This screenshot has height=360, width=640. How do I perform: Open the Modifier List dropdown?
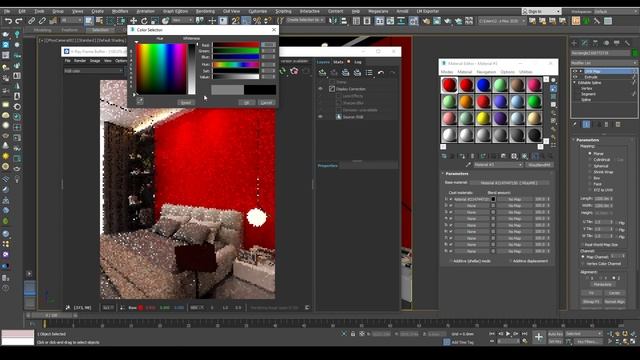click(x=604, y=63)
